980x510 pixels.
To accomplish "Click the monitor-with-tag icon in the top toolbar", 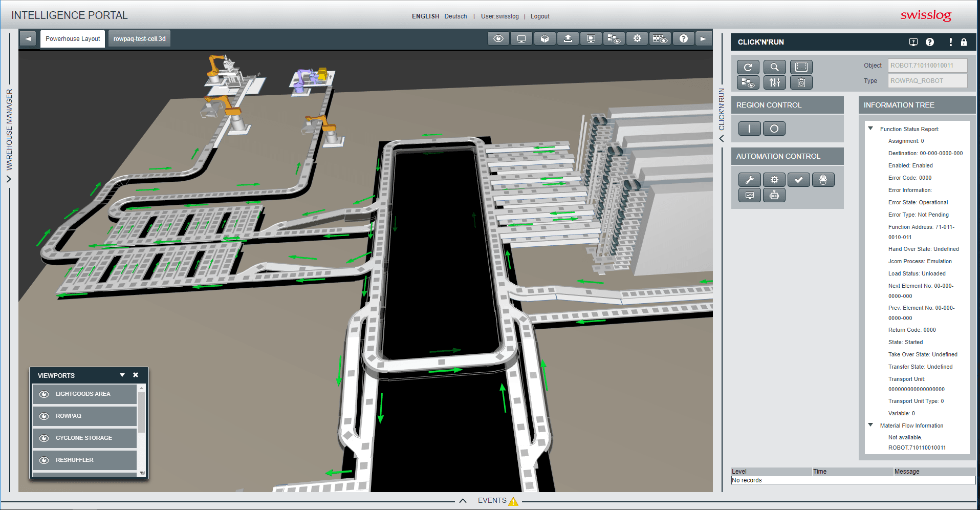I will (x=591, y=39).
